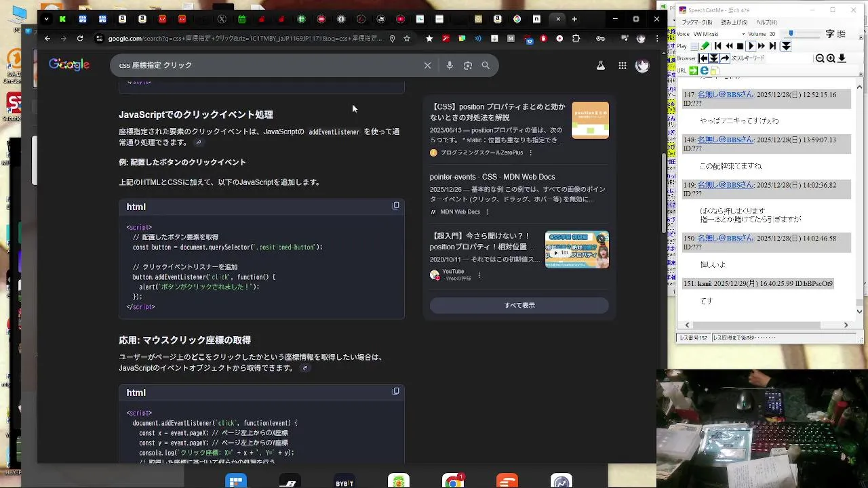Viewport: 868px width, 488px height.
Task: Adjust the Volume slider in SpeechCastMe
Action: point(791,33)
